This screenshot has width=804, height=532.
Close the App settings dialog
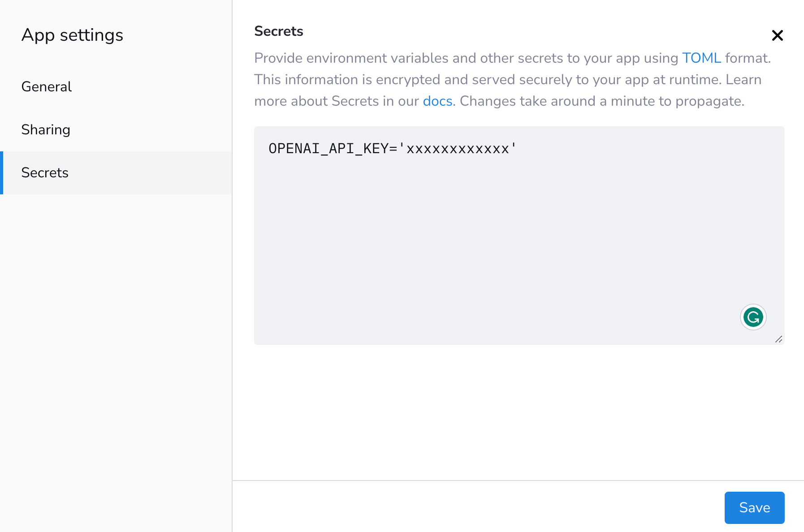click(x=777, y=35)
